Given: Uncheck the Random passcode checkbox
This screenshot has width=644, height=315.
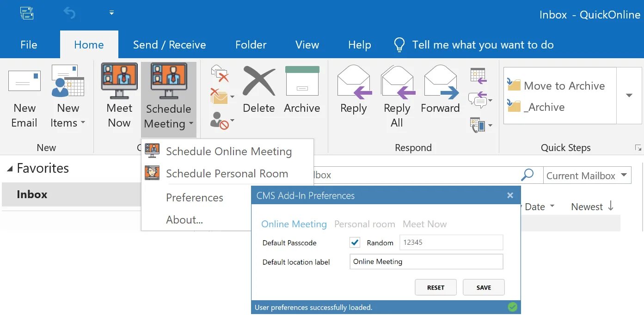Looking at the screenshot, I should pos(355,242).
